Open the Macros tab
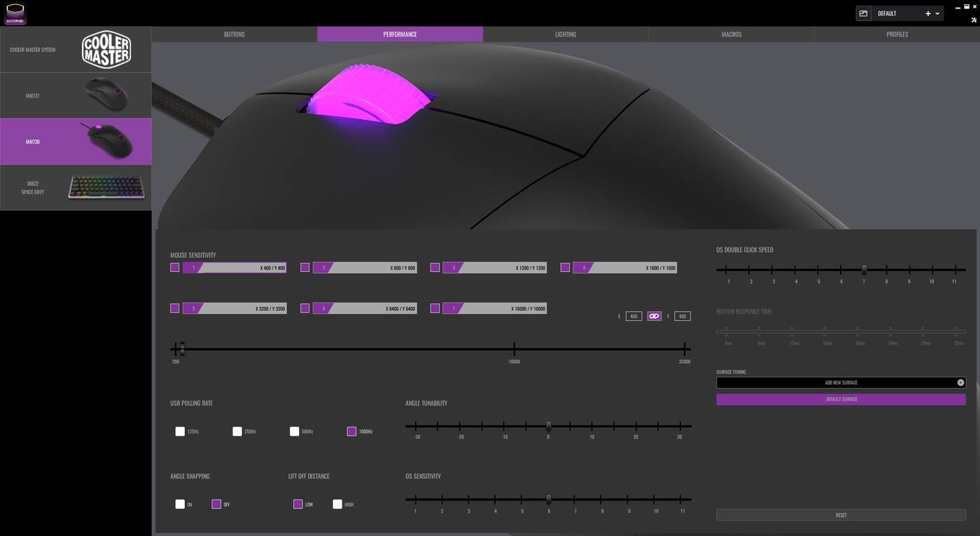This screenshot has height=536, width=980. (x=731, y=34)
